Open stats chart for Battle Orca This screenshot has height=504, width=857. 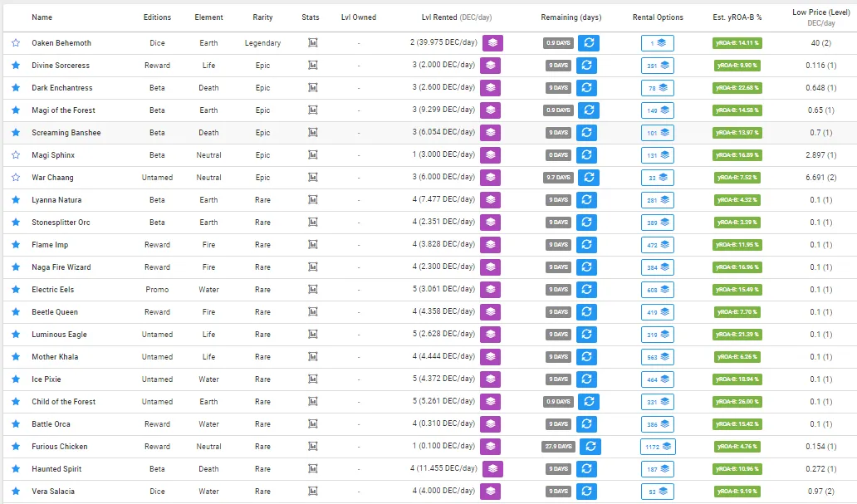[x=312, y=423]
